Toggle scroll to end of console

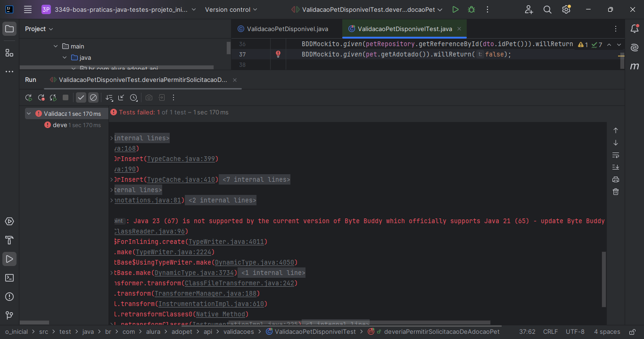(616, 167)
